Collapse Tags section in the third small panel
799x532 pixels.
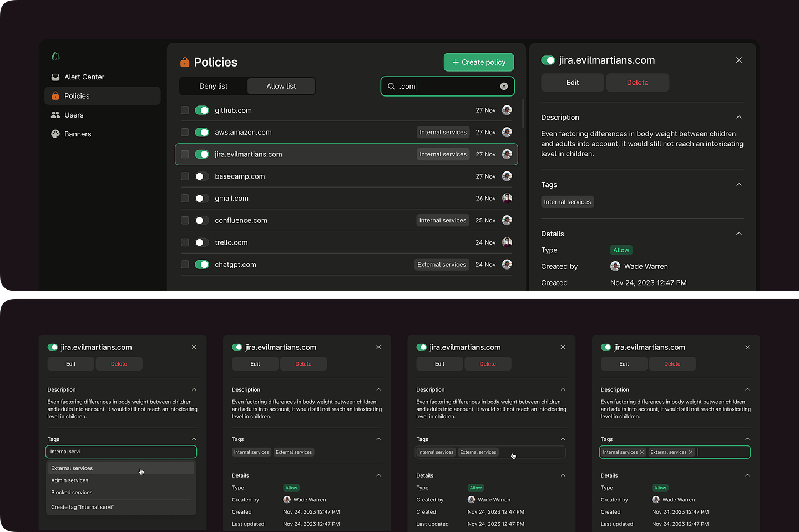(x=563, y=439)
